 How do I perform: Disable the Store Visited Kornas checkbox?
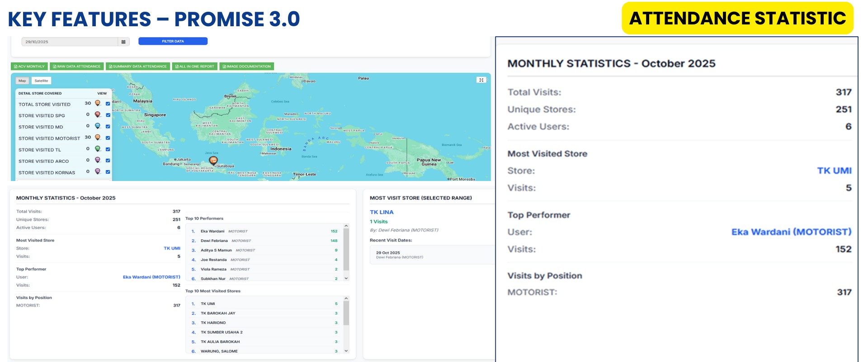pos(108,171)
